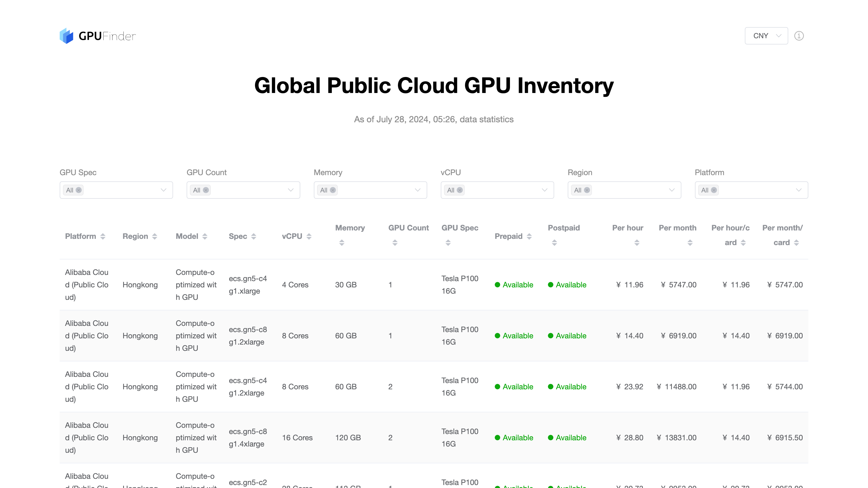Expand the GPU Spec filter dropdown

pos(163,190)
